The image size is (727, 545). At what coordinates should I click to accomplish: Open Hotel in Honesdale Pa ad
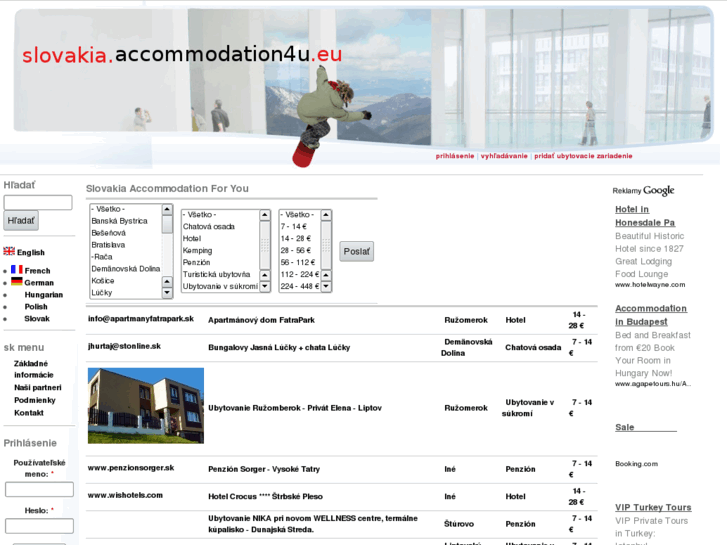(645, 216)
